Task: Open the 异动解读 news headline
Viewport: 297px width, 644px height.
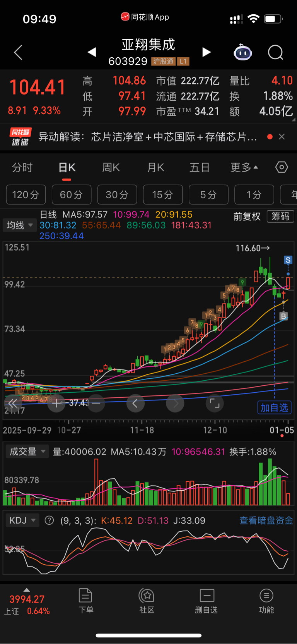Action: (x=148, y=137)
